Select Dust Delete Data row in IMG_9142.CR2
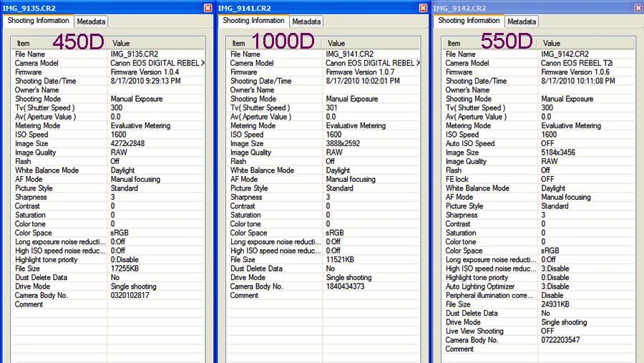This screenshot has height=363, width=644. pyautogui.click(x=538, y=314)
